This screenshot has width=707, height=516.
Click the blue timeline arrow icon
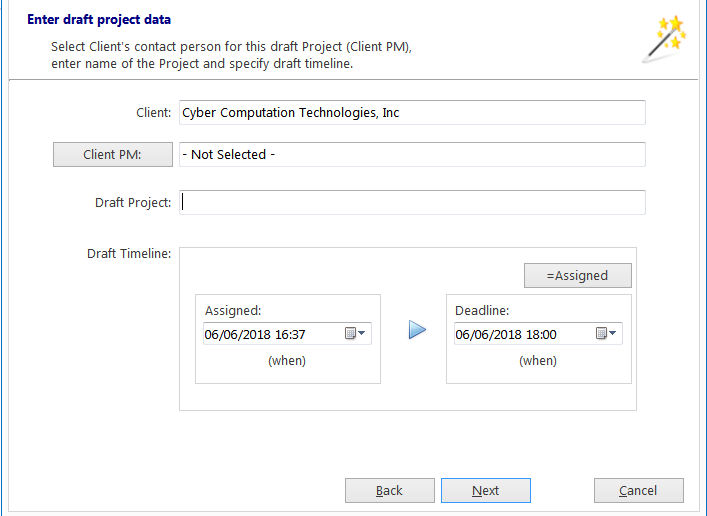417,330
